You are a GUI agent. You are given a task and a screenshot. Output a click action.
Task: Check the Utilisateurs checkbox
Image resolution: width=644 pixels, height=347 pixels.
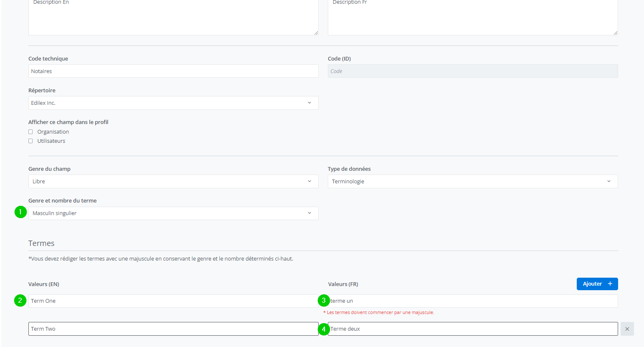[30, 141]
